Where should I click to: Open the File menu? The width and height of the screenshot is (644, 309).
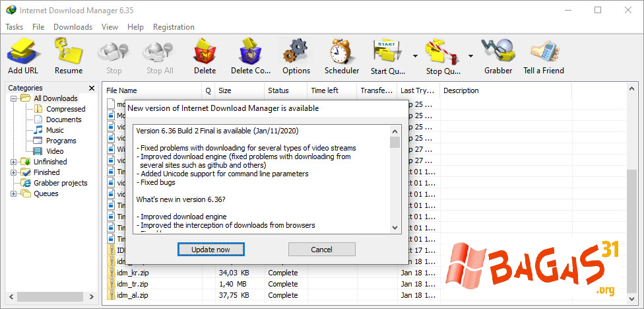(38, 27)
